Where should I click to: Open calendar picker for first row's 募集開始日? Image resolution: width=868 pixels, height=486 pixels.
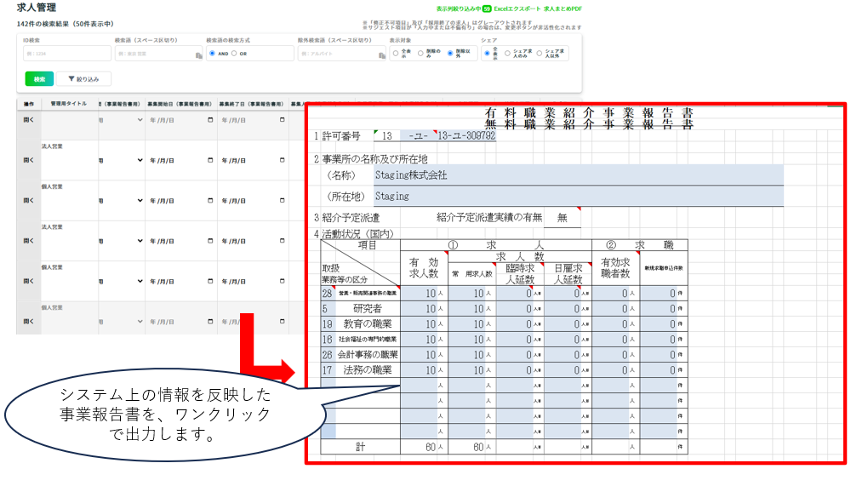[210, 120]
